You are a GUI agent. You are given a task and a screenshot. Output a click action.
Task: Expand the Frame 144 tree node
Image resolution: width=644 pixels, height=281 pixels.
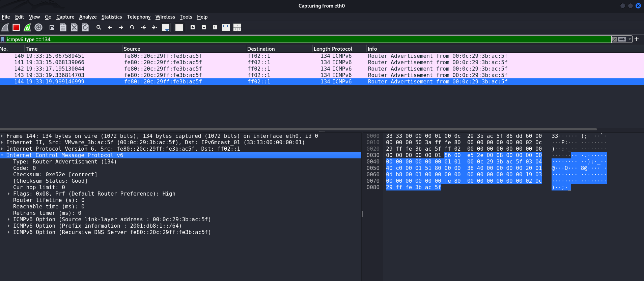2,136
